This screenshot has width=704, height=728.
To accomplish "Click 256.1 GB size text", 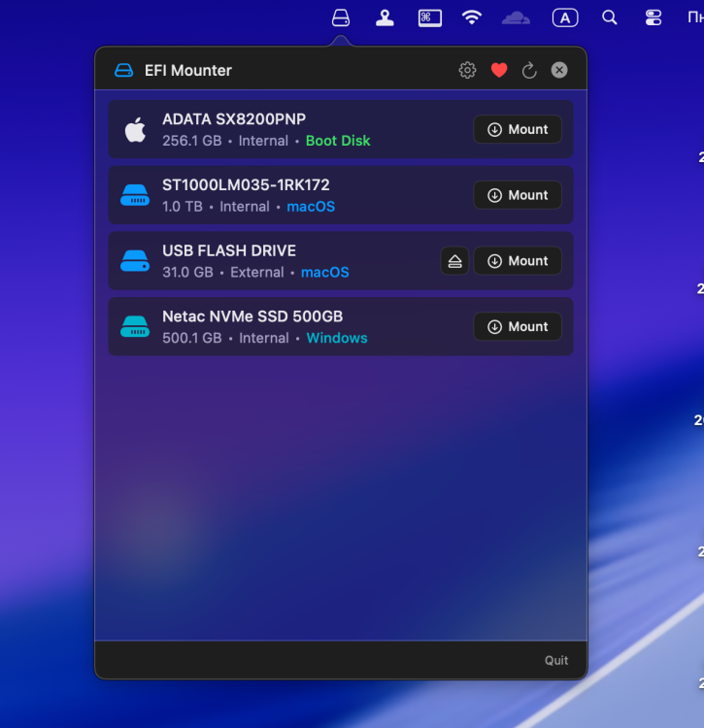I will coord(192,141).
